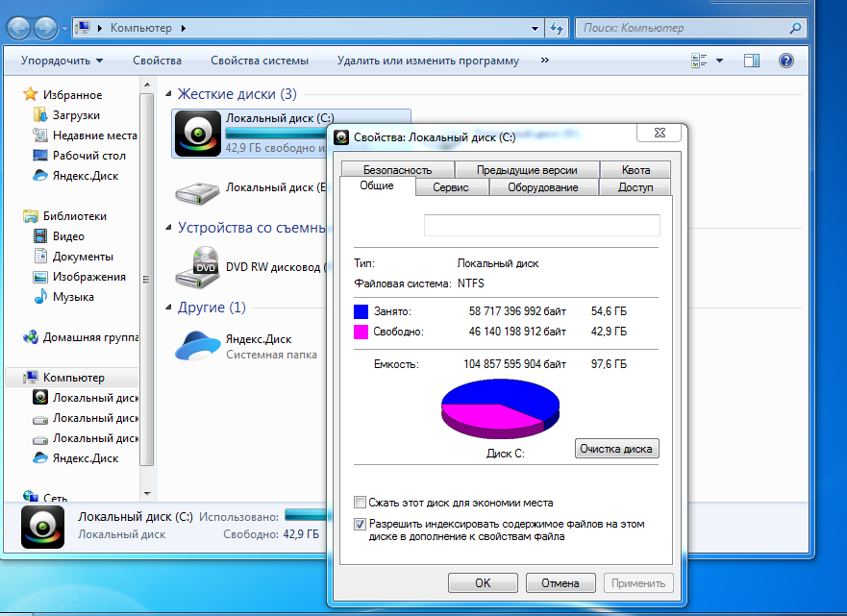Viewport: 847px width, 616px height.
Task: Open Музыка library in sidebar
Action: pyautogui.click(x=73, y=297)
